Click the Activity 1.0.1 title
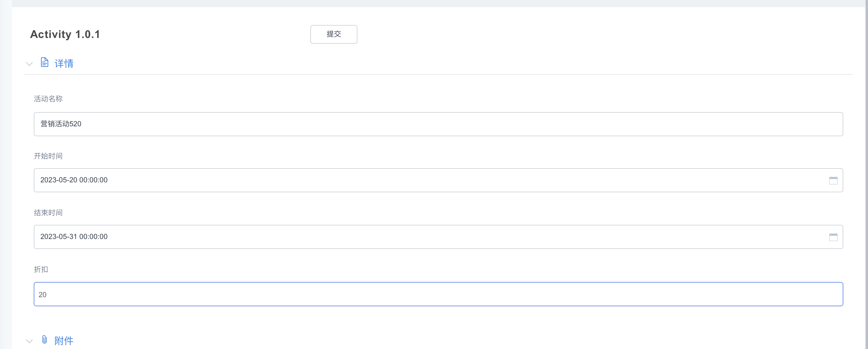Image resolution: width=868 pixels, height=349 pixels. click(x=65, y=34)
